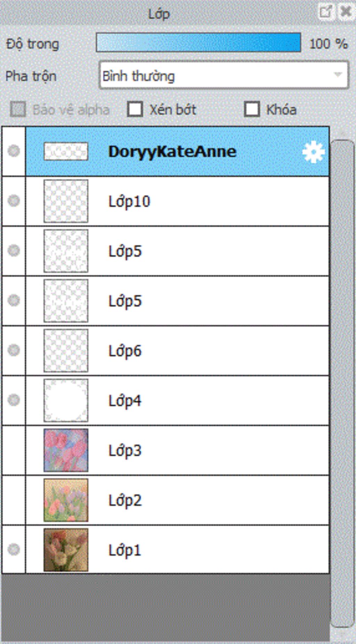Click the layer list vertical scrollbar
Viewport: 356px width, 644px height.
[342, 383]
